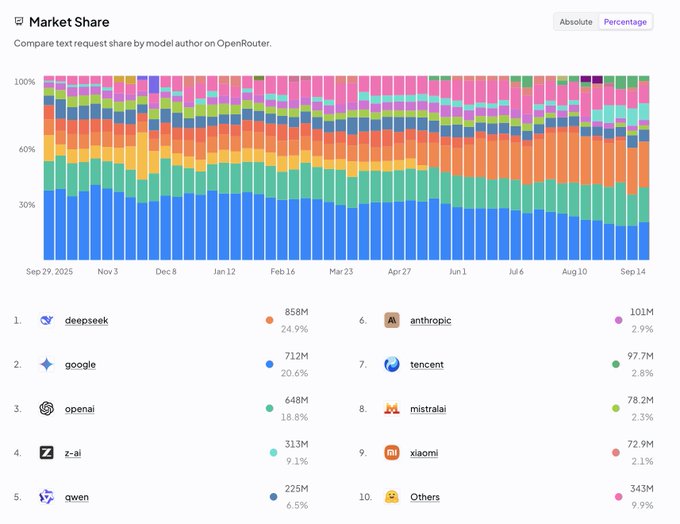Click the 'Jan 12' axis label
The image size is (680, 524).
(x=224, y=272)
